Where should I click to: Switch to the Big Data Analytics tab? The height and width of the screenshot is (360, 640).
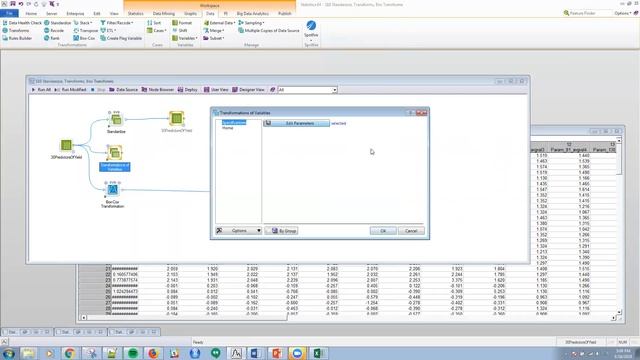pos(253,13)
